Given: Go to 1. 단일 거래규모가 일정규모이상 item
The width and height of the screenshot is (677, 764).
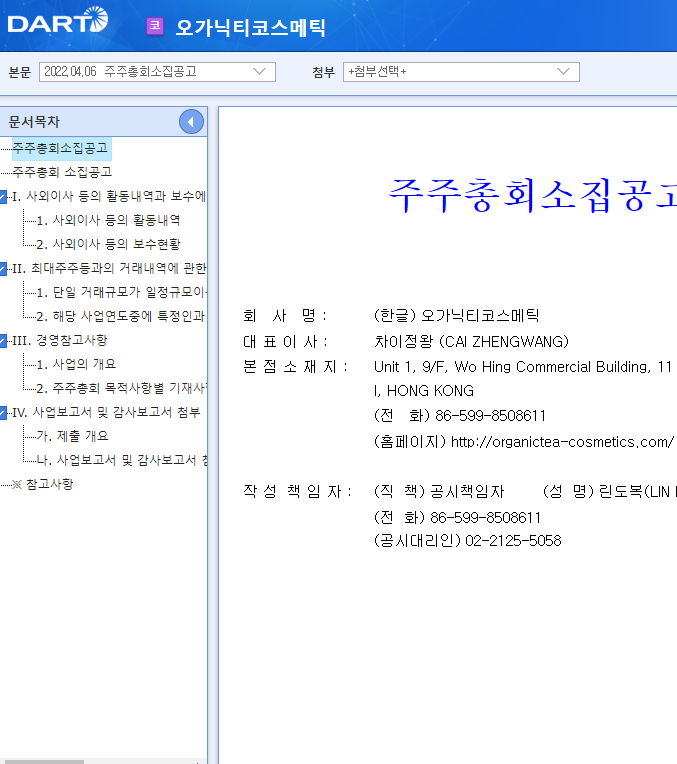Looking at the screenshot, I should [121, 292].
